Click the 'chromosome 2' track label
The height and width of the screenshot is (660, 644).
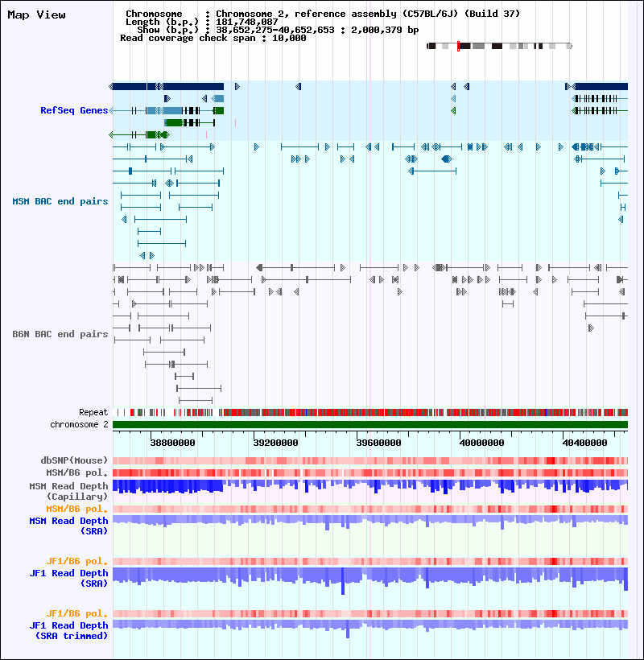(x=79, y=424)
